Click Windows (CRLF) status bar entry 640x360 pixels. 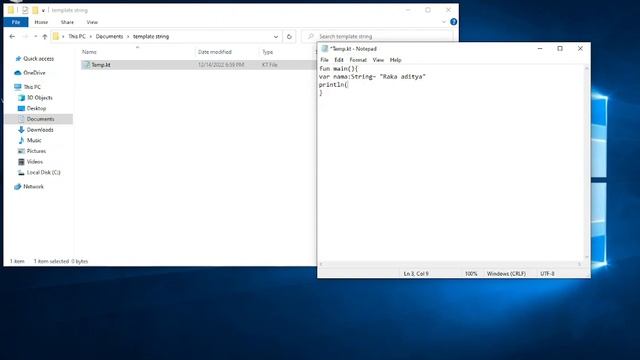[506, 273]
